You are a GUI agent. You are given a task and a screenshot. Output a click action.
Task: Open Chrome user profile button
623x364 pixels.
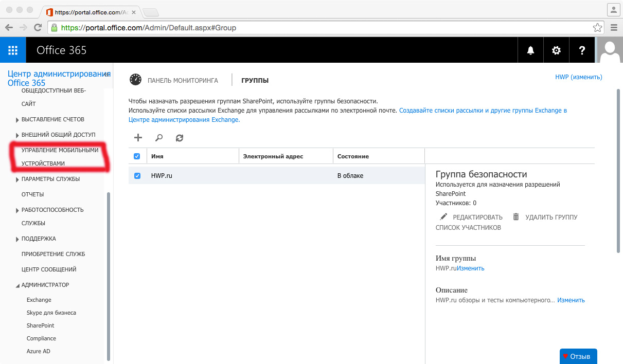tap(613, 10)
